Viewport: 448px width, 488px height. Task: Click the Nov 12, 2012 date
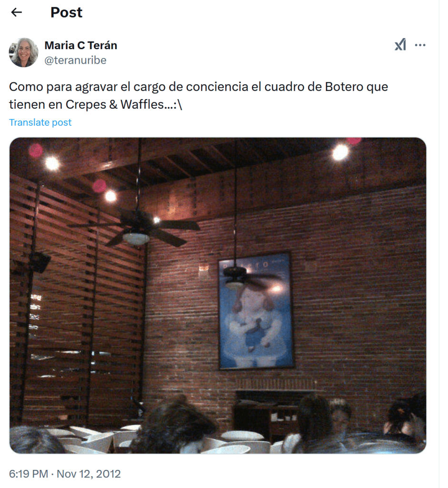[89, 474]
